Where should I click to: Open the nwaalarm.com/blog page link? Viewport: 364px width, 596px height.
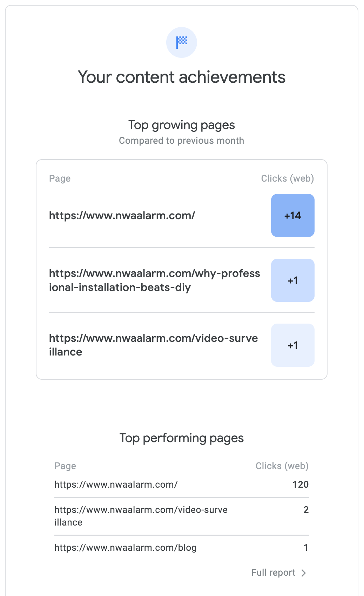pos(126,548)
